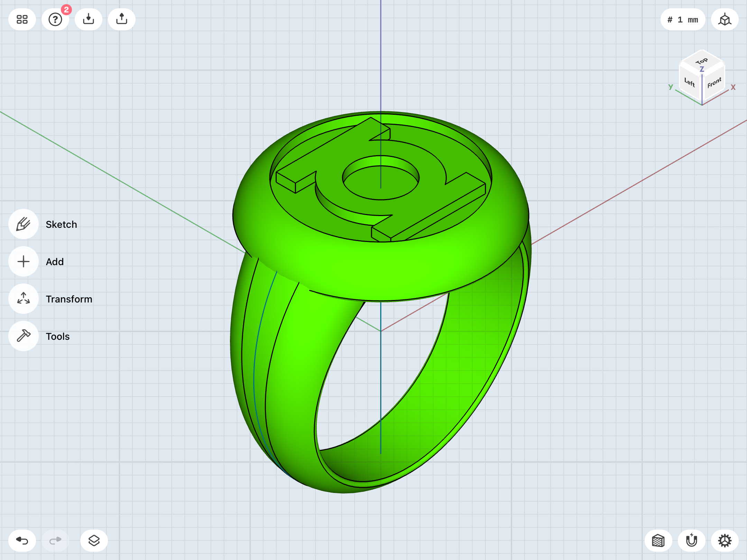Open the settings gear icon
This screenshot has height=560, width=747.
point(725,541)
